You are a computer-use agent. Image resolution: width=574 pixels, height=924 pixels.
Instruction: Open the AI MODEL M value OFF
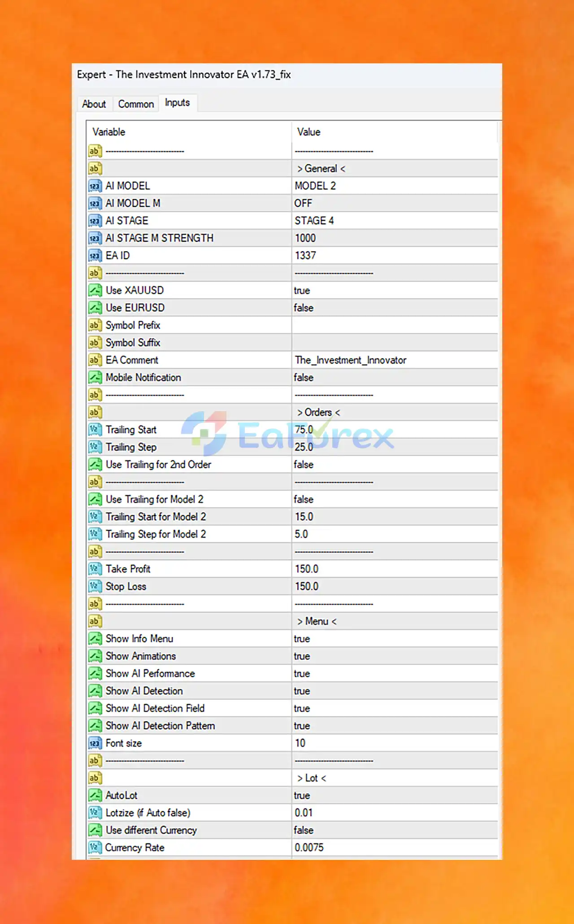[x=395, y=203]
